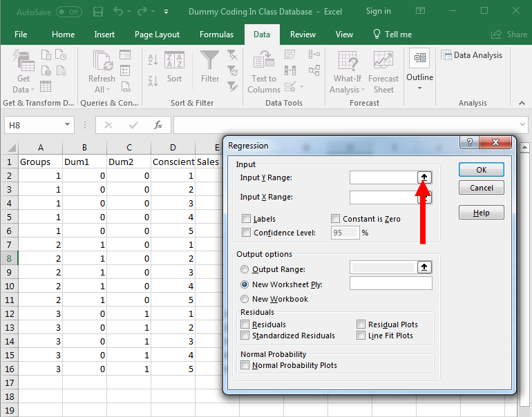The height and width of the screenshot is (417, 532).
Task: Expand the formula bar chevron
Action: 522,125
